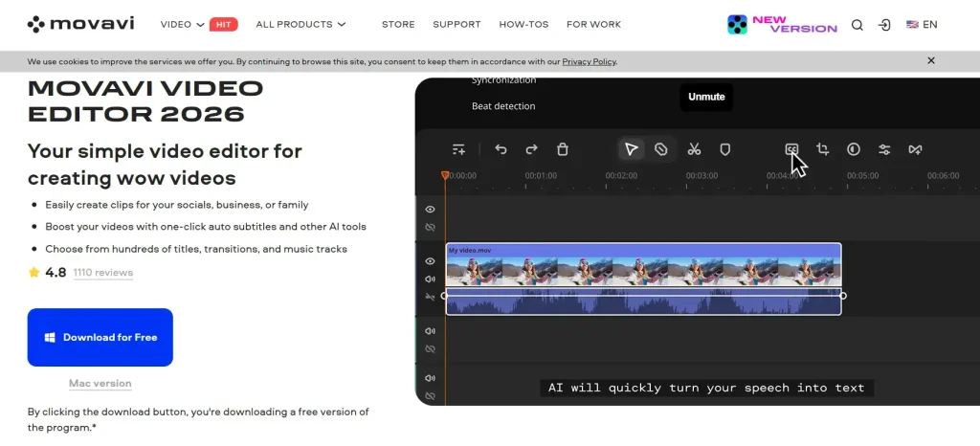Expand the VIDEO dropdown menu
Image resolution: width=980 pixels, height=446 pixels.
coord(182,25)
